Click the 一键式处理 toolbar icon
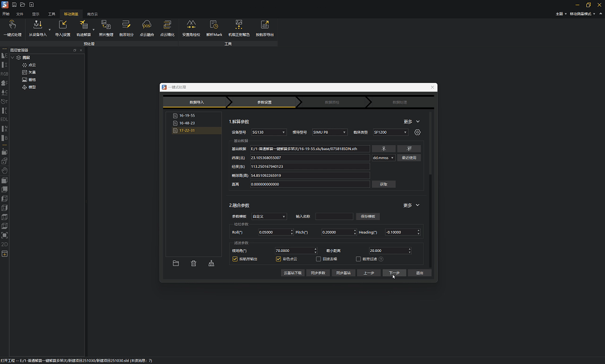The height and width of the screenshot is (364, 605). coord(13,24)
